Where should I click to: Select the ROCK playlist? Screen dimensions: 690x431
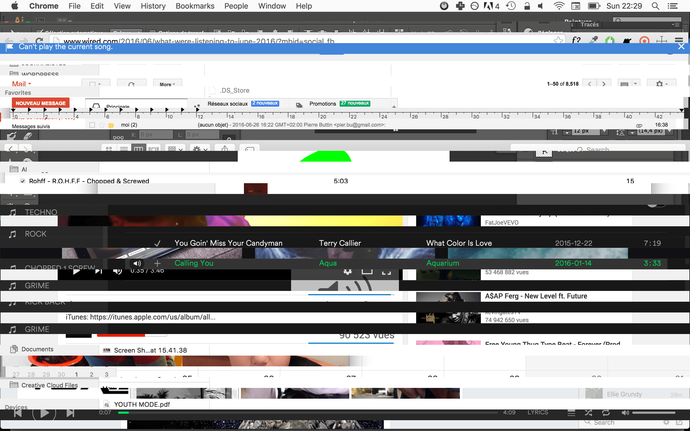(x=36, y=234)
